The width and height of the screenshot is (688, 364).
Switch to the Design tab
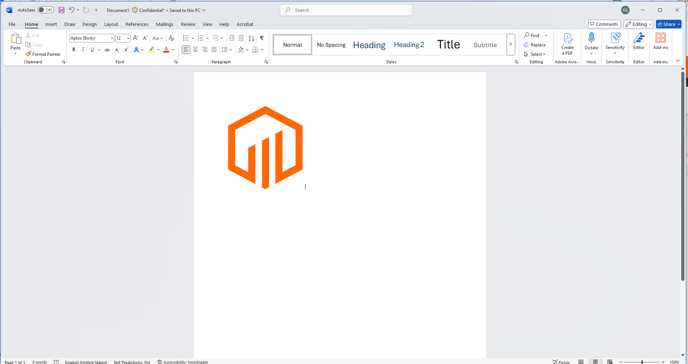click(x=90, y=24)
